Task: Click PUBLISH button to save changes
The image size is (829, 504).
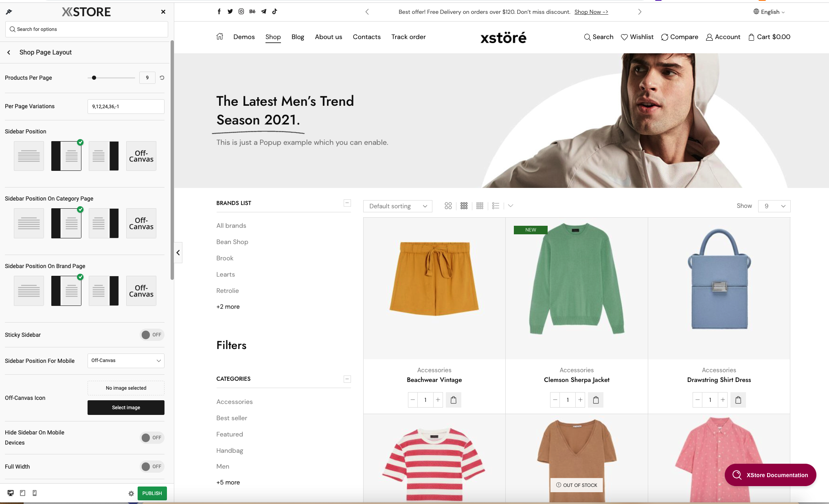Action: tap(151, 493)
